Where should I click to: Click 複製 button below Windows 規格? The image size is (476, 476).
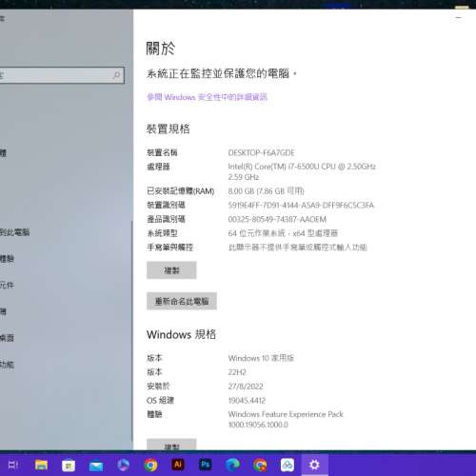click(x=171, y=445)
